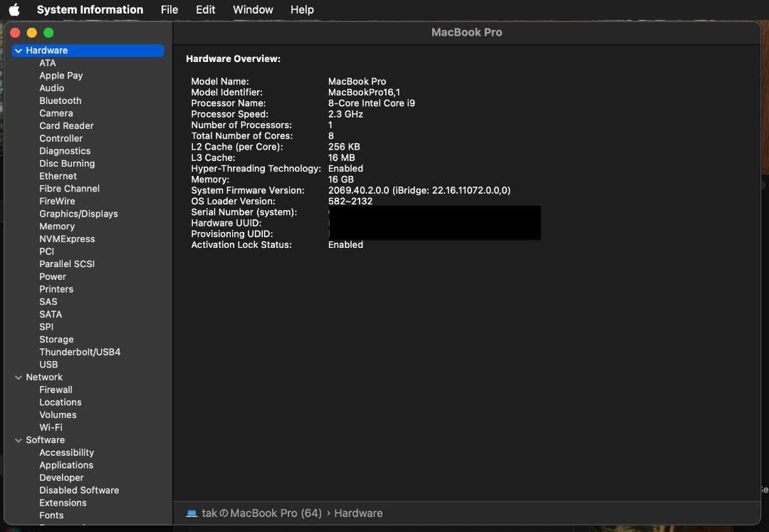Viewport: 769px width, 532px height.
Task: Open the Window menu
Action: point(253,9)
